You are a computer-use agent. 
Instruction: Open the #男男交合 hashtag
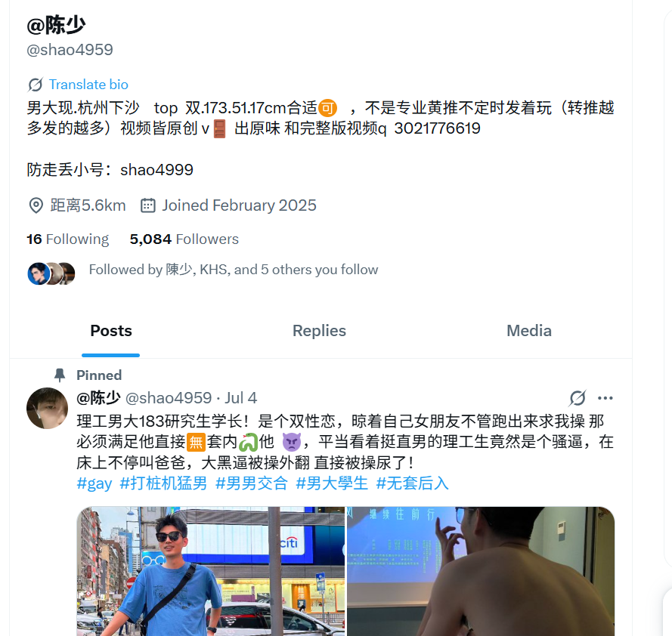click(252, 483)
